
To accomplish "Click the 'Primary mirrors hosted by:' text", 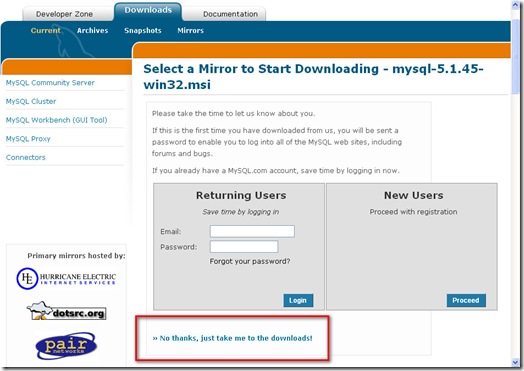I will [x=76, y=256].
